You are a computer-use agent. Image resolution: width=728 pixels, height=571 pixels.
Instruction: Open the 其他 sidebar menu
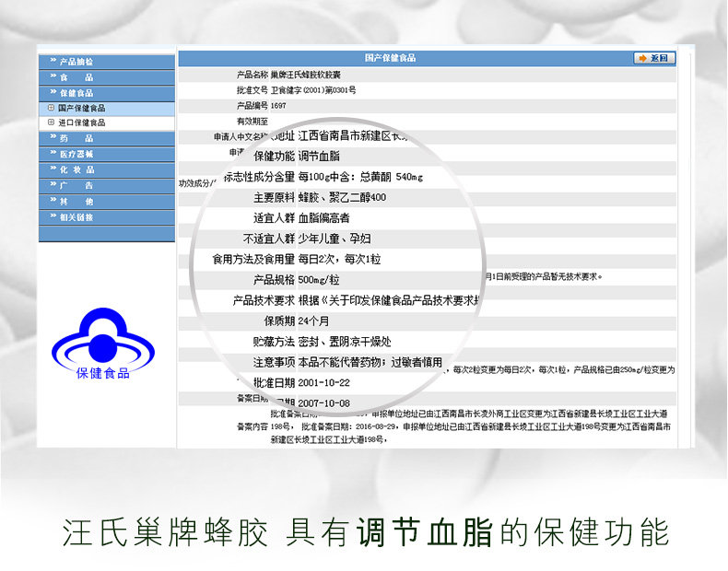pyautogui.click(x=107, y=202)
